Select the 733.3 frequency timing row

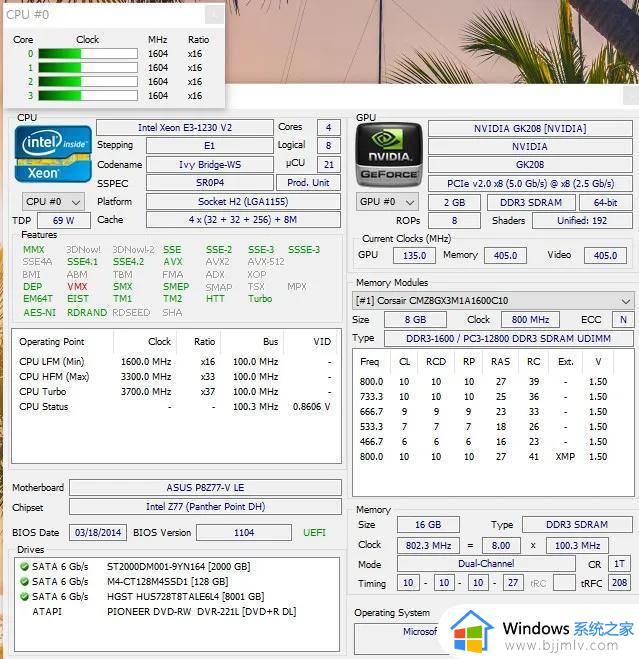[x=483, y=397]
